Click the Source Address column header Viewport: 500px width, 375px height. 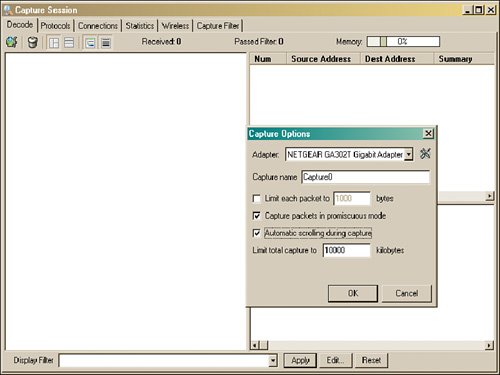pos(323,59)
